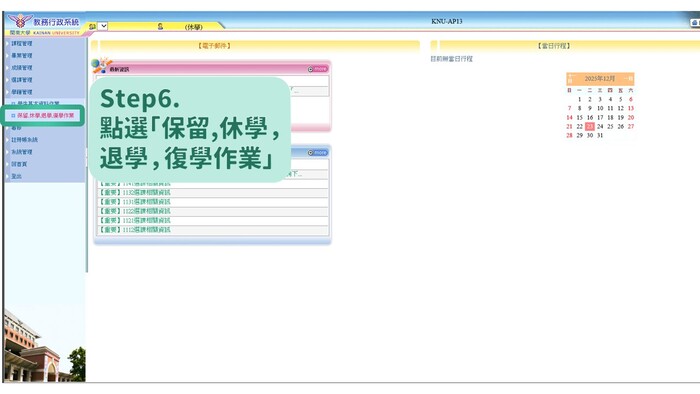Image resolution: width=700 pixels, height=394 pixels.
Task: Click the 最新資訊 panel title
Action: 119,70
